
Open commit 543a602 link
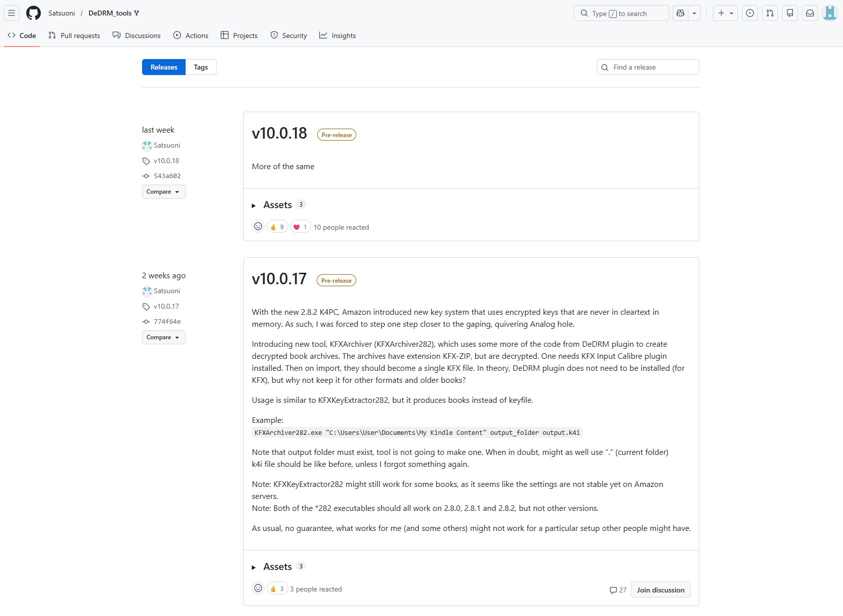tap(167, 176)
